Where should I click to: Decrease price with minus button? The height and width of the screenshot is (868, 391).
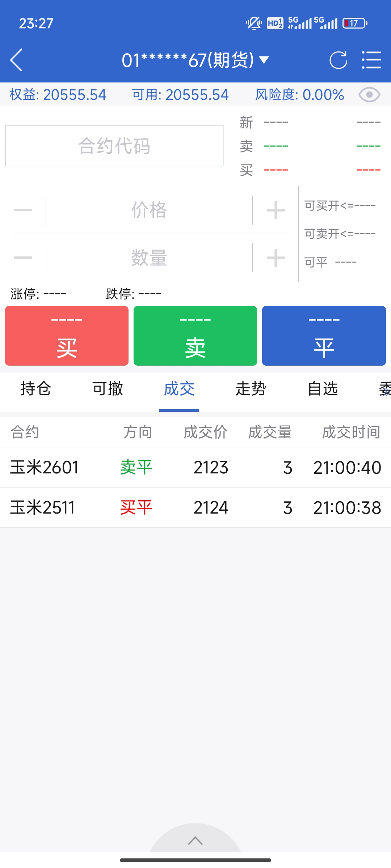(x=23, y=210)
